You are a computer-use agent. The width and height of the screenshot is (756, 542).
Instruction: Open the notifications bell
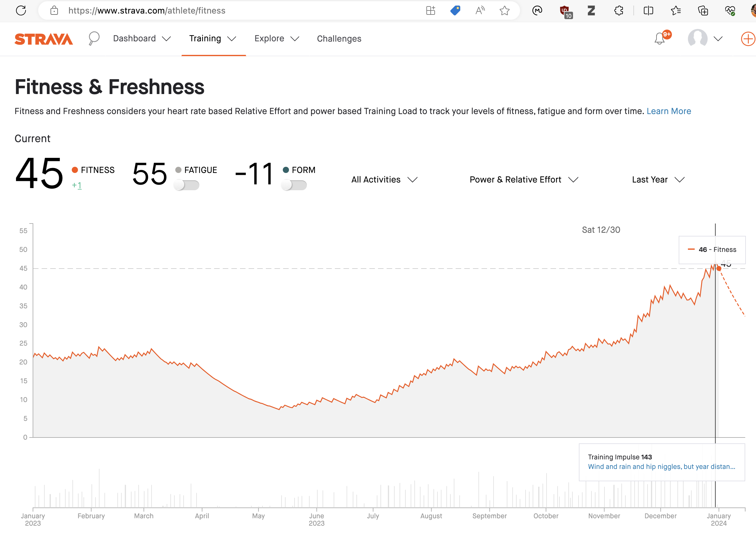pos(659,39)
